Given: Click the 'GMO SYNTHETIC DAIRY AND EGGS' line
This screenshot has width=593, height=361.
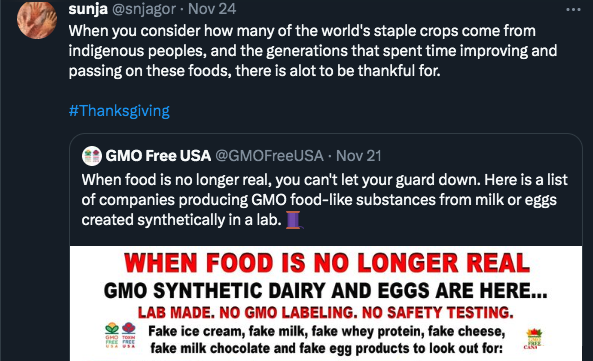Looking at the screenshot, I should 326,291.
